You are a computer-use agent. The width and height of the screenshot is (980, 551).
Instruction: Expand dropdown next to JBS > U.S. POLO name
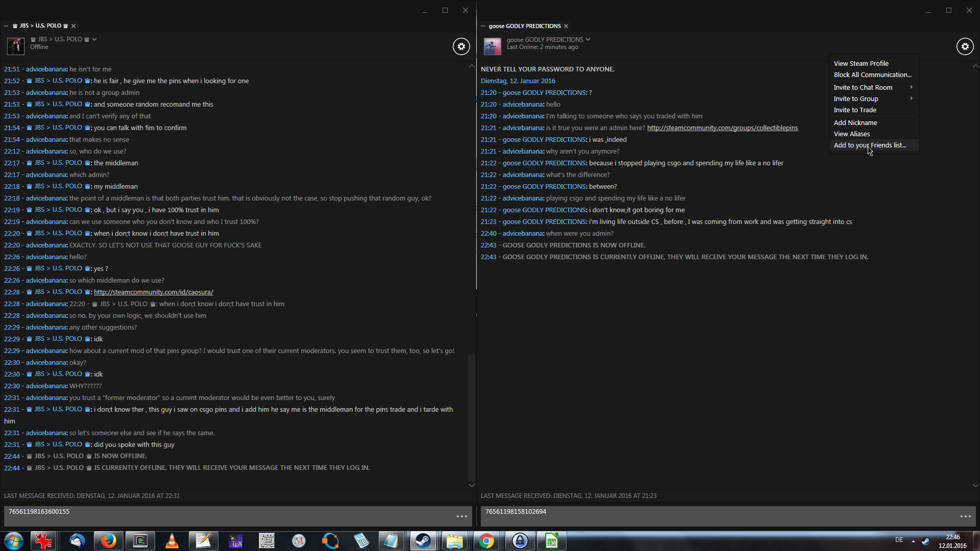94,39
